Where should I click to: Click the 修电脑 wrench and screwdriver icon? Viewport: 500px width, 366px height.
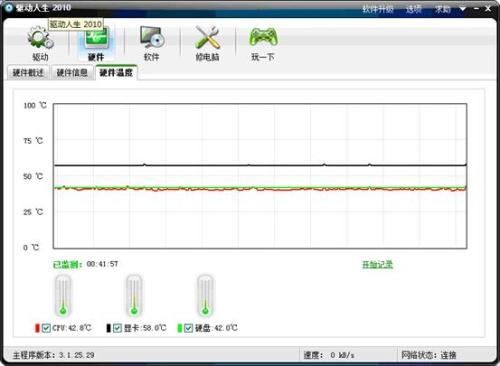(x=207, y=37)
